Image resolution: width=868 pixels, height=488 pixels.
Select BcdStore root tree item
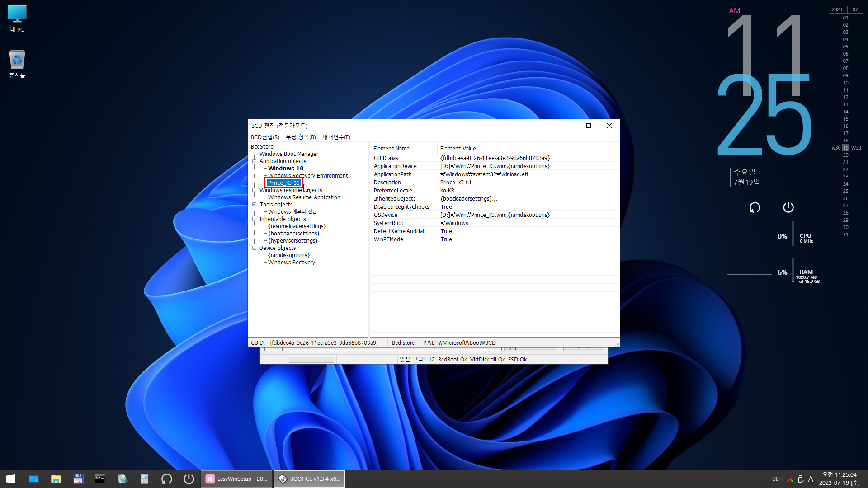[262, 147]
